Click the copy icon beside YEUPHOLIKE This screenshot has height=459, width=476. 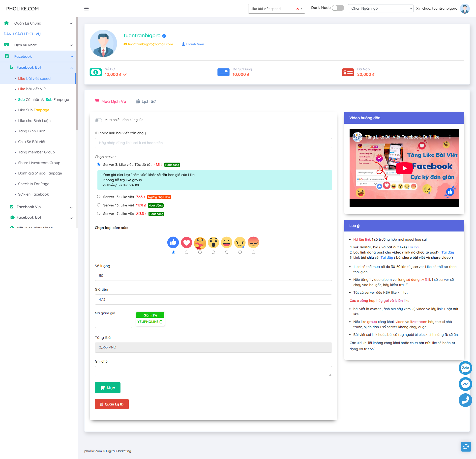pyautogui.click(x=161, y=322)
